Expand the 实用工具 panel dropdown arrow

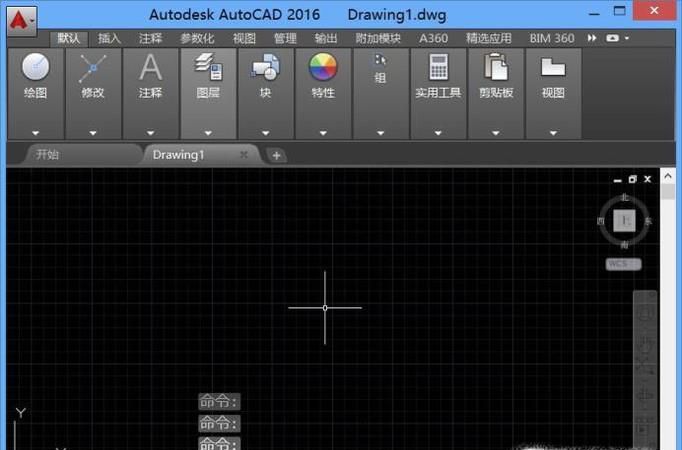[x=438, y=133]
